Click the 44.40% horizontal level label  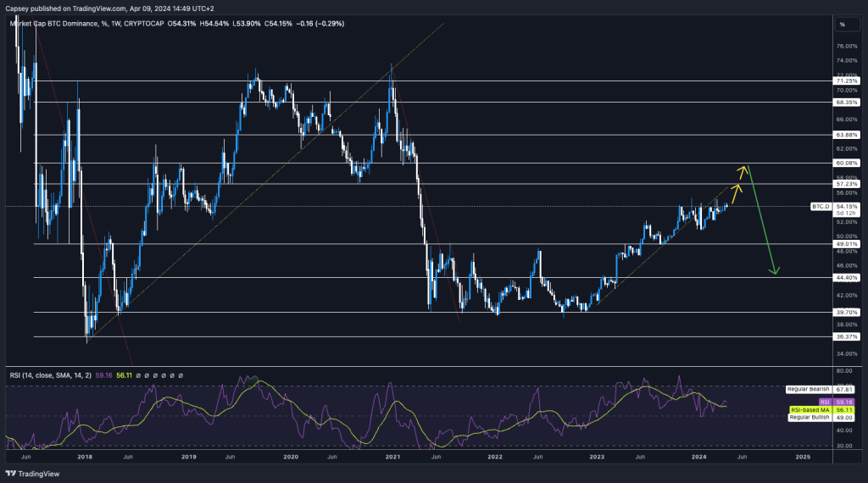pyautogui.click(x=847, y=277)
